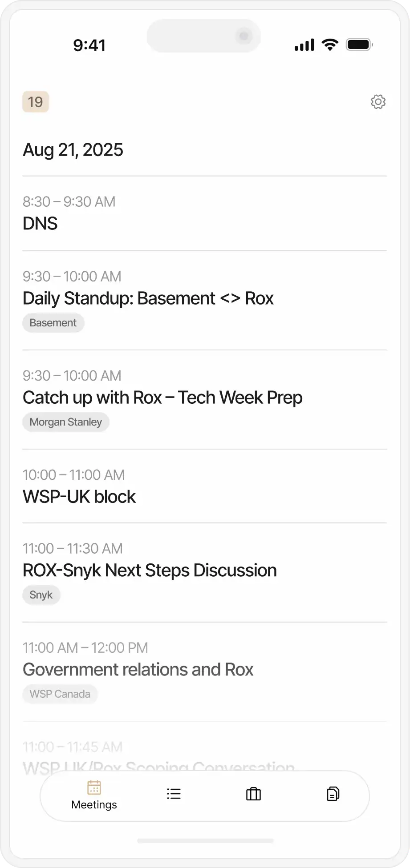Open the documents tab icon

(x=333, y=794)
